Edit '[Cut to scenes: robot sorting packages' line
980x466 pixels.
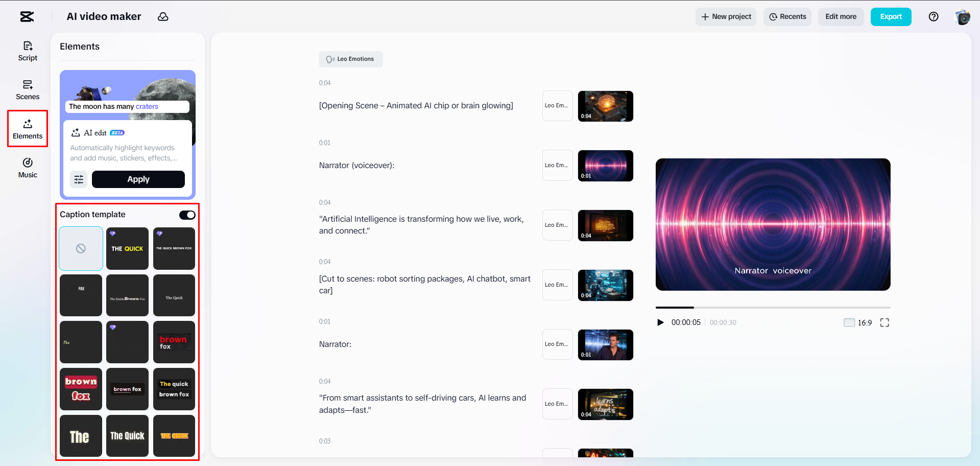pyautogui.click(x=425, y=285)
